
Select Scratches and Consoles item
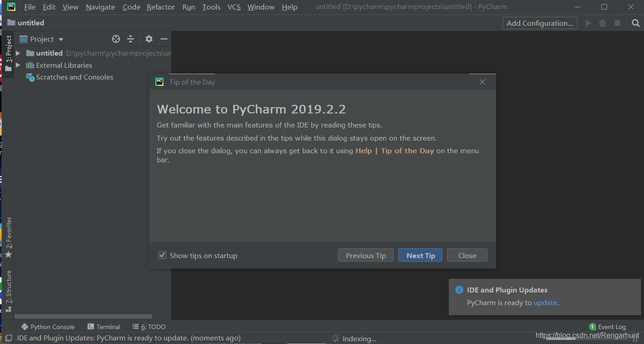(75, 77)
